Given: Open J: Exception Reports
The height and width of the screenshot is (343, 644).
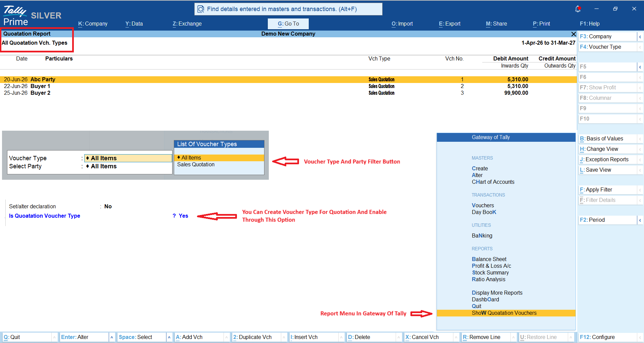Looking at the screenshot, I should 608,160.
